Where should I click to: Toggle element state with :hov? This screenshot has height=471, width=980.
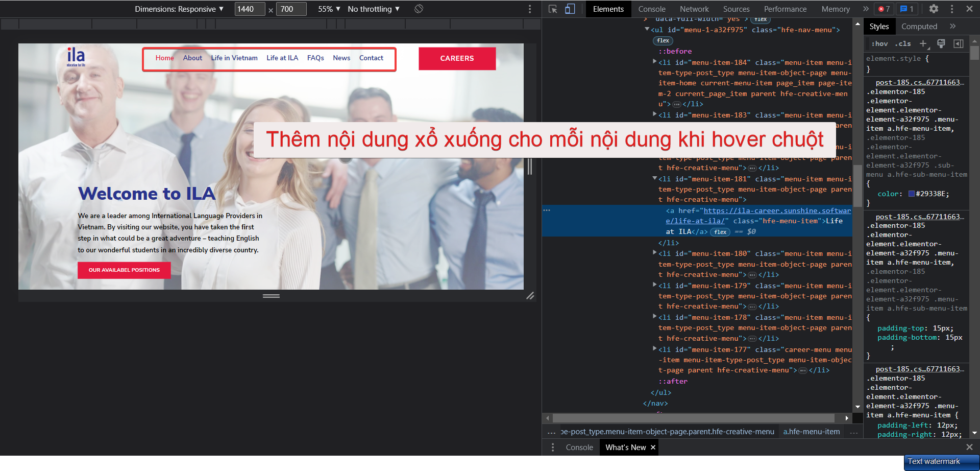tap(879, 43)
